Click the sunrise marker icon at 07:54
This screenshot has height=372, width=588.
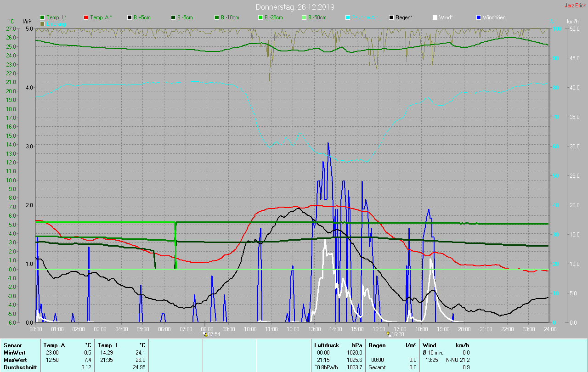[205, 334]
